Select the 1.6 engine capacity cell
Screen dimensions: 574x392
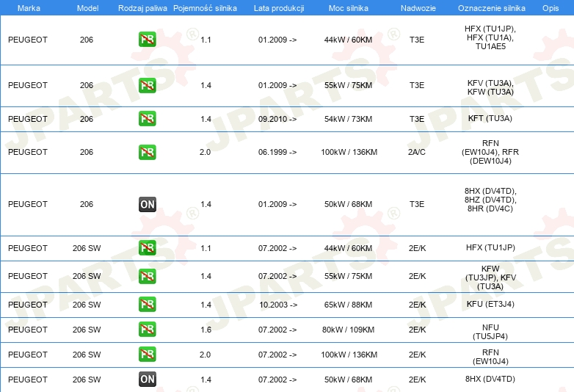[206, 330]
